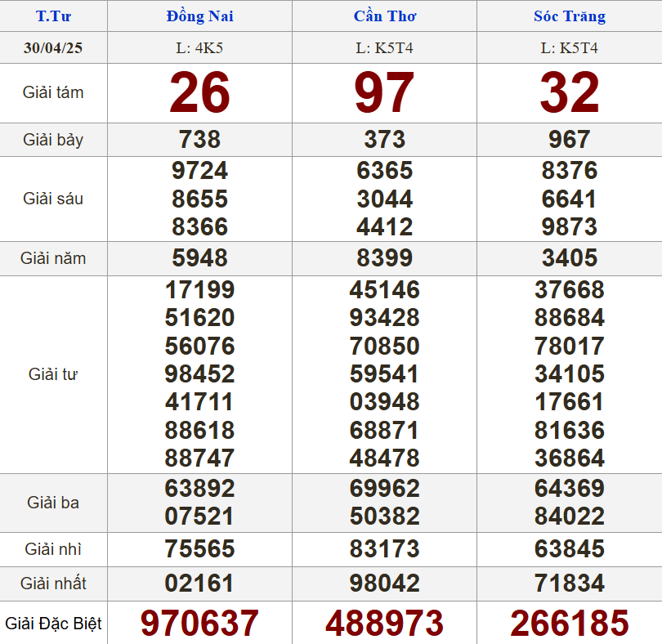Select the Giải Đặc Biệt row label
This screenshot has width=662, height=644.
click(x=53, y=624)
